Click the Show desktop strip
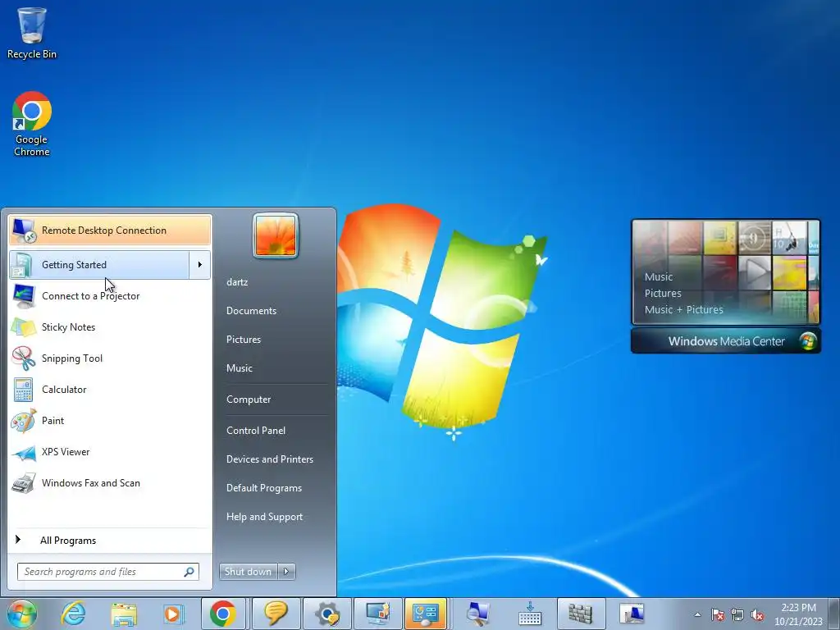Screen dimensions: 840x630 coord(834,614)
